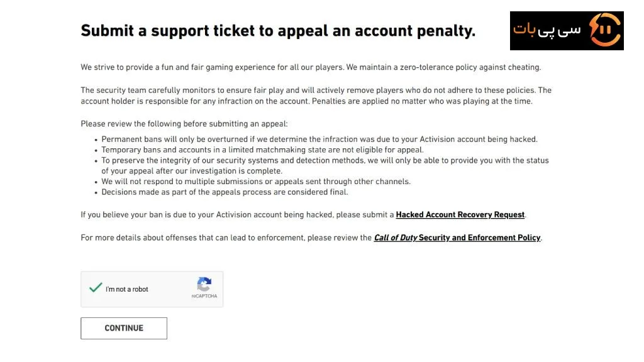Click the small reCAPTCHA text under logo
Image resolution: width=644 pixels, height=362 pixels.
pyautogui.click(x=204, y=296)
